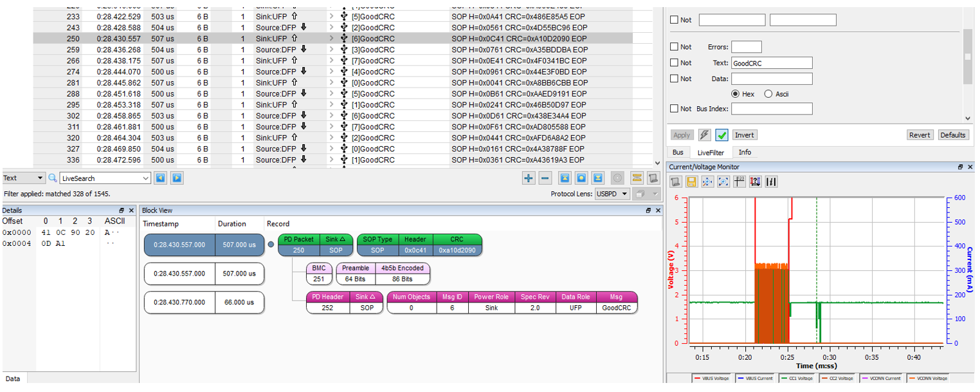The height and width of the screenshot is (392, 980).
Task: Jump to previous search match arrow
Action: coord(161,178)
